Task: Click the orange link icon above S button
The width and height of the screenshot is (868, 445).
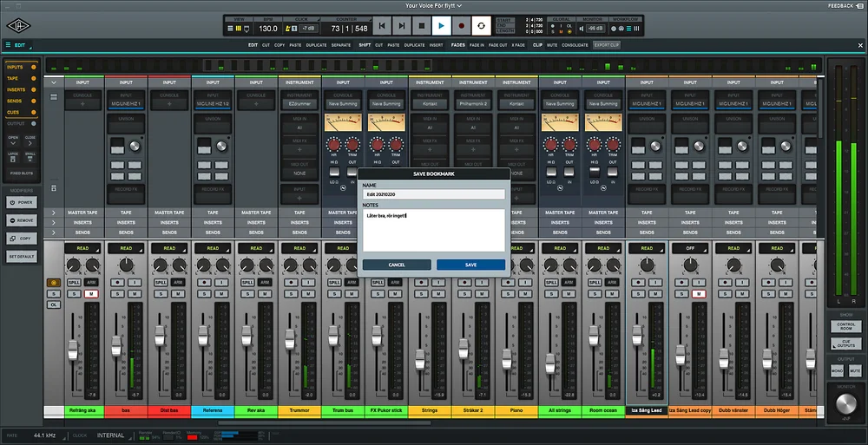Action: coord(54,283)
